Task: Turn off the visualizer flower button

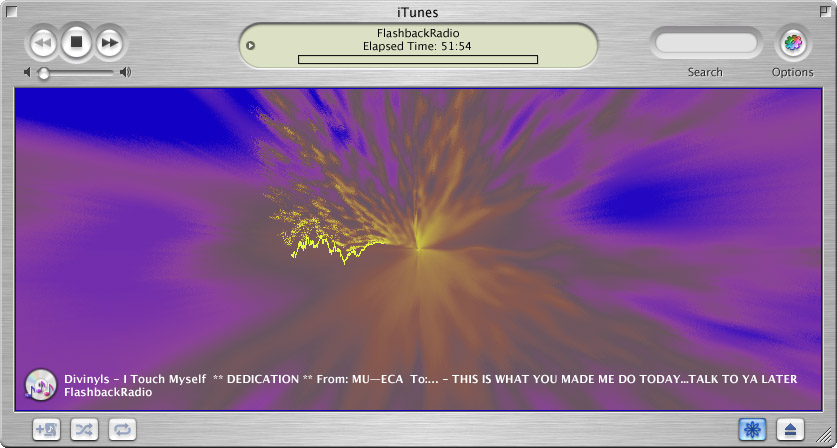Action: 753,429
